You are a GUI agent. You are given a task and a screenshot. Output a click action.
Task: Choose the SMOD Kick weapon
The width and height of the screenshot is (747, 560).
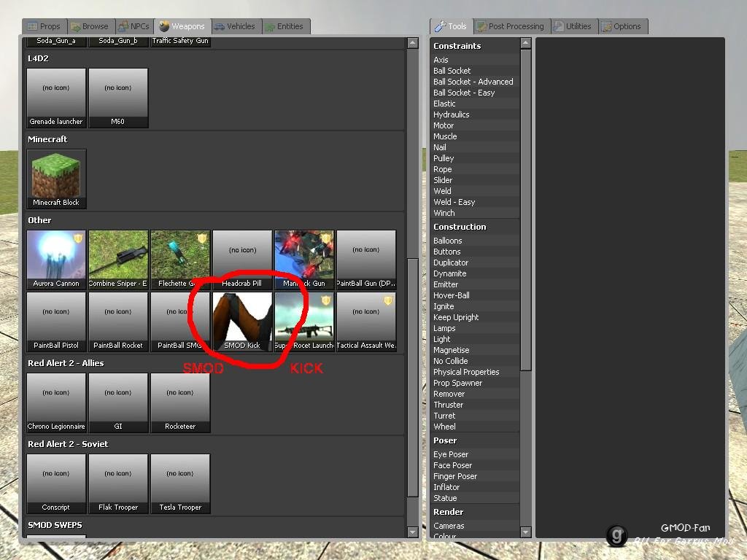pyautogui.click(x=242, y=322)
